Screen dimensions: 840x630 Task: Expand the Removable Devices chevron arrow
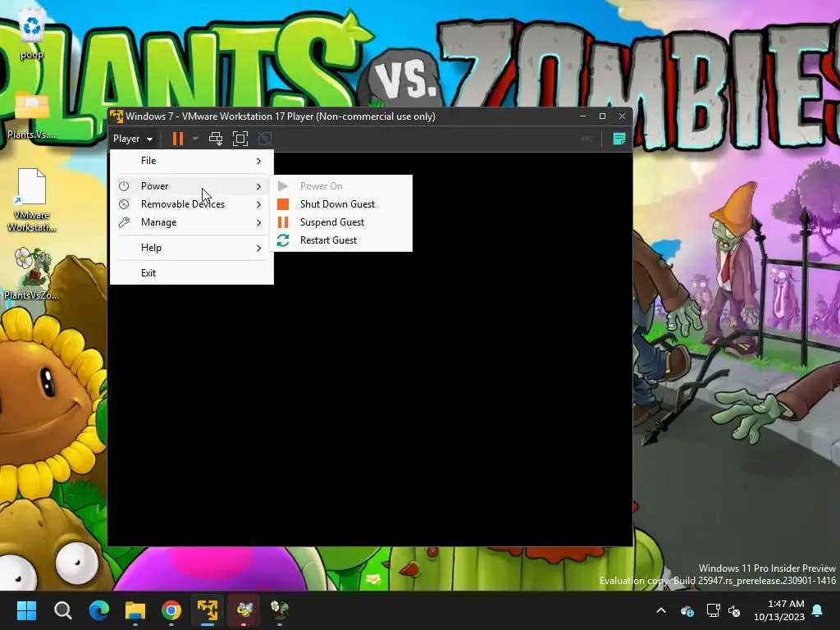point(258,204)
